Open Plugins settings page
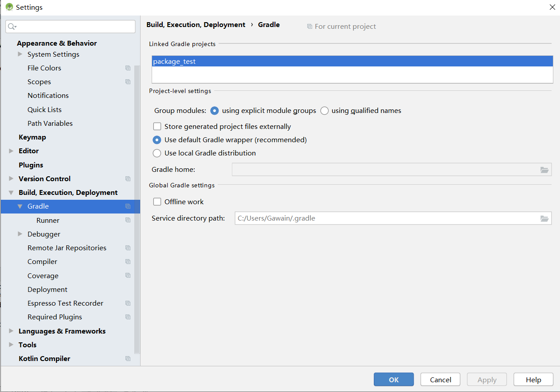The image size is (560, 392). pos(31,165)
